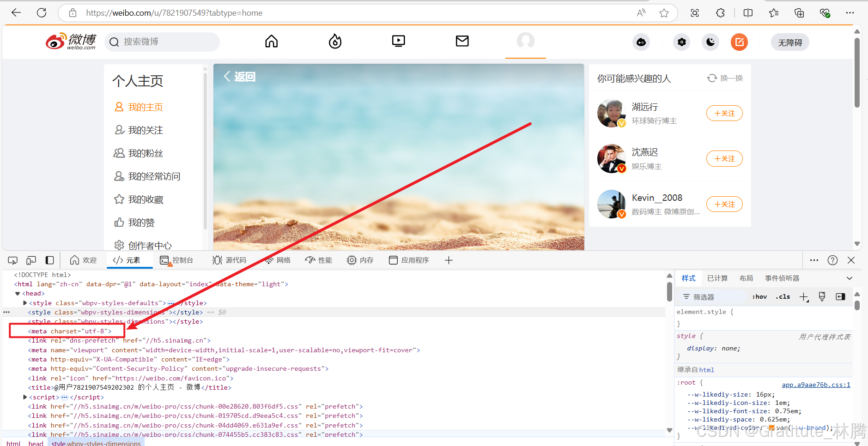The width and height of the screenshot is (868, 446).
Task: Reload the page with the refresh icon
Action: [42, 13]
